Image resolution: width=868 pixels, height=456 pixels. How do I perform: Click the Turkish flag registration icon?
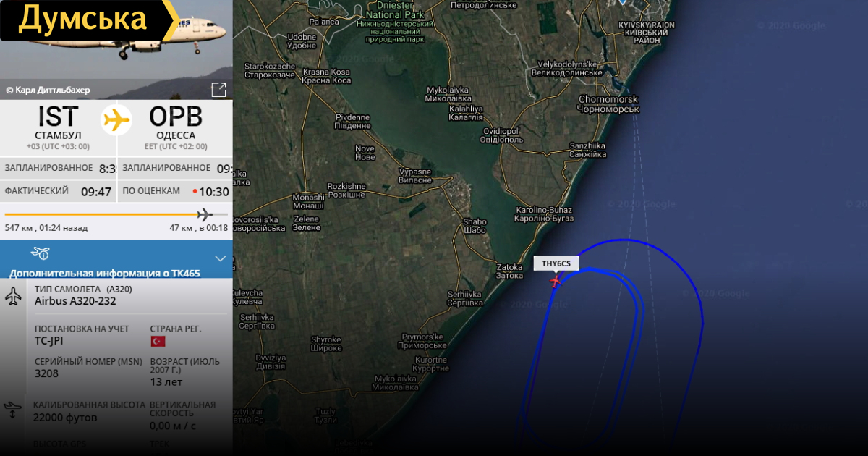click(158, 341)
